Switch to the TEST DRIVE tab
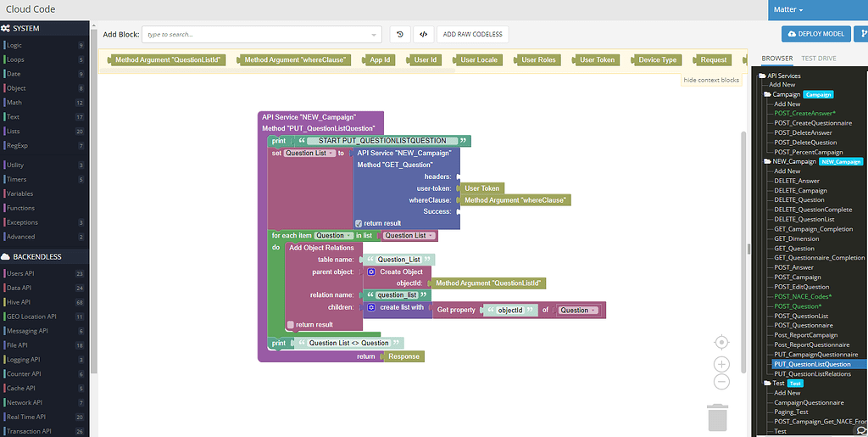Viewport: 868px width, 437px height. tap(819, 59)
